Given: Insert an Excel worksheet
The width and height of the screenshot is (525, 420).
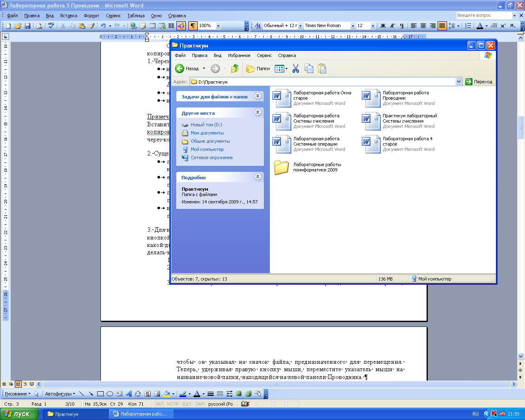Looking at the screenshot, I should (x=162, y=26).
